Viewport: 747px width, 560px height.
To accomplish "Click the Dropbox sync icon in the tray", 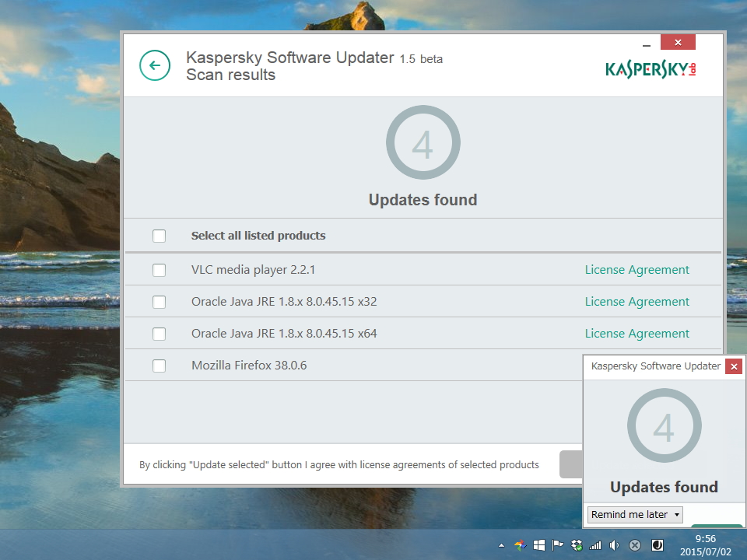I will pos(577,544).
